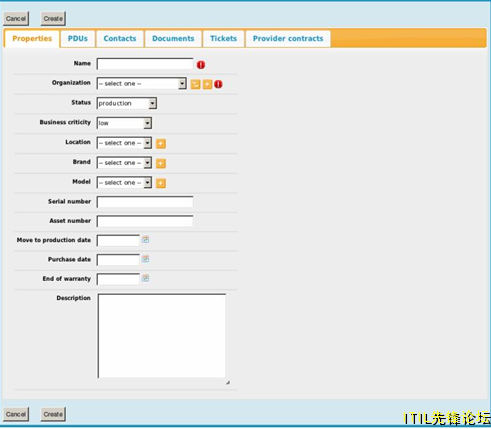Focus the Serial number input field

[145, 202]
